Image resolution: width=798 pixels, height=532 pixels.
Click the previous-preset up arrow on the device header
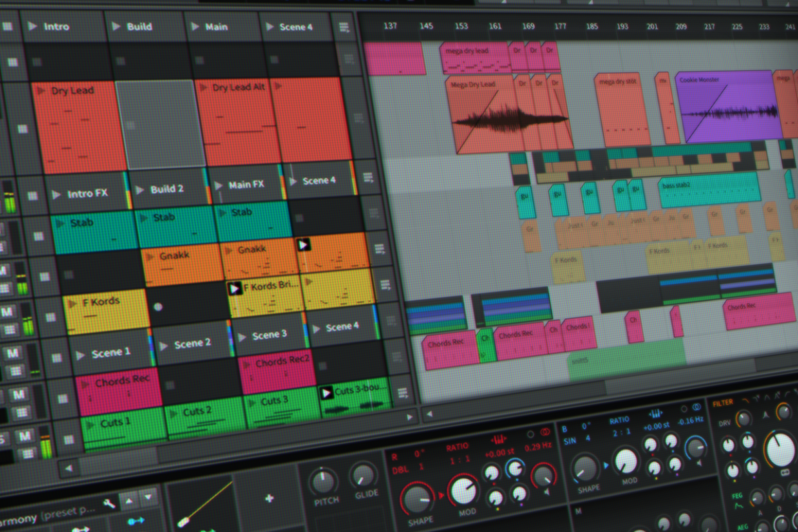coord(129,502)
